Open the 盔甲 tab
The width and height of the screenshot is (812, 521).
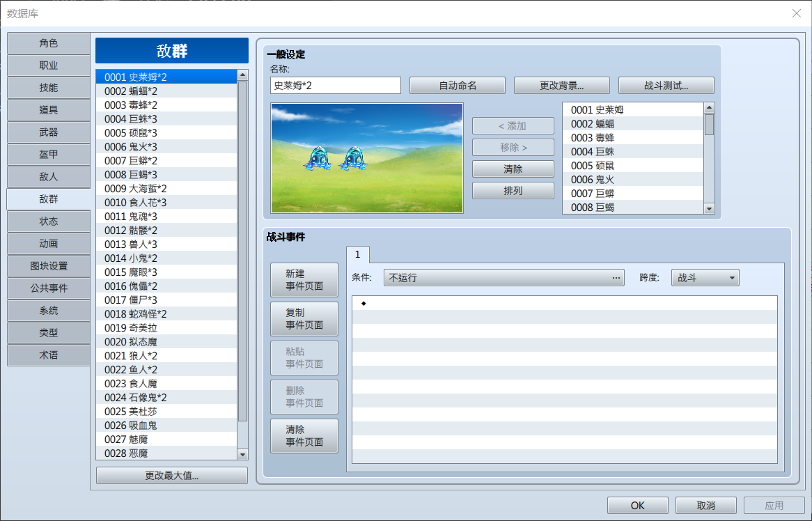(49, 155)
